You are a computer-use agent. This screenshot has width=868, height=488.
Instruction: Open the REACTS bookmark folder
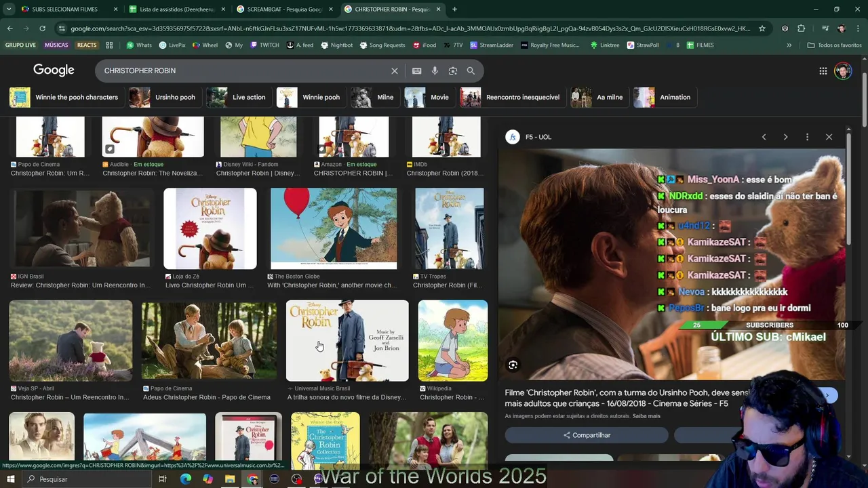pyautogui.click(x=87, y=45)
